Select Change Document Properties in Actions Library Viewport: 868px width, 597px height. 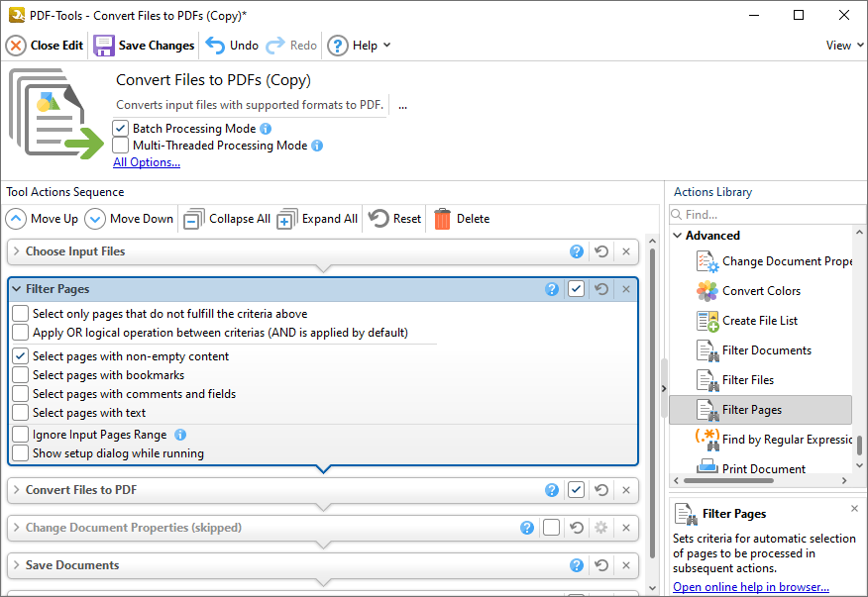point(774,261)
